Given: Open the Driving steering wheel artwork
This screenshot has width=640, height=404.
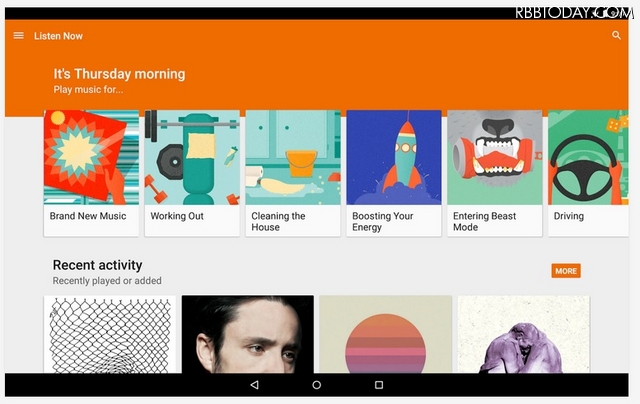Looking at the screenshot, I should point(588,157).
